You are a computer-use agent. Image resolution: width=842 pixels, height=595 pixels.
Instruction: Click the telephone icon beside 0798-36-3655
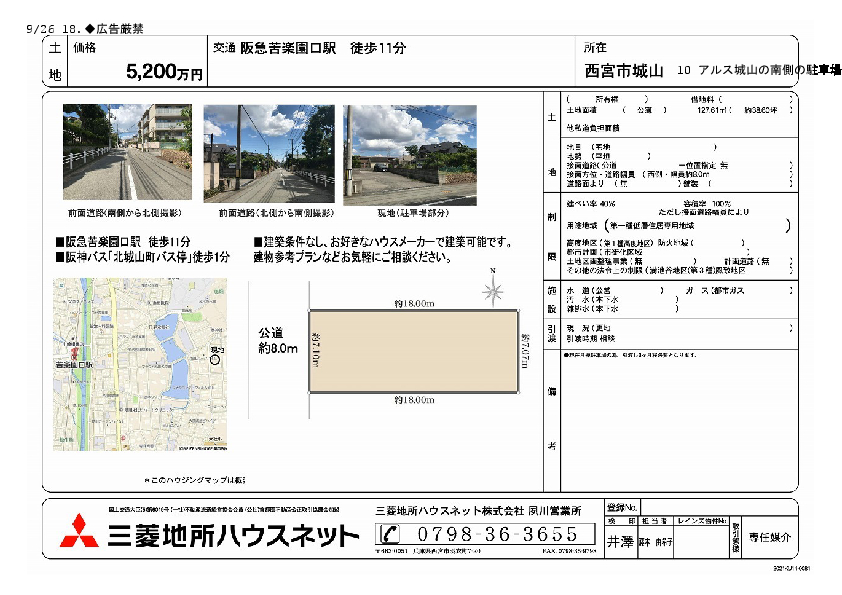(390, 534)
